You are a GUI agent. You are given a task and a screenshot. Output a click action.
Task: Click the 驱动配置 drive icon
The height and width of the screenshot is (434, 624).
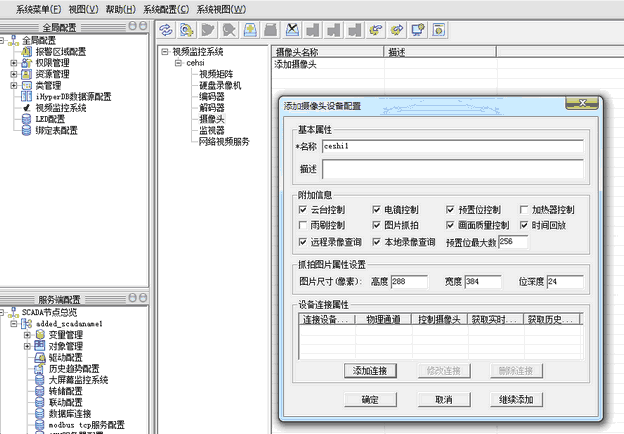[x=40, y=357]
